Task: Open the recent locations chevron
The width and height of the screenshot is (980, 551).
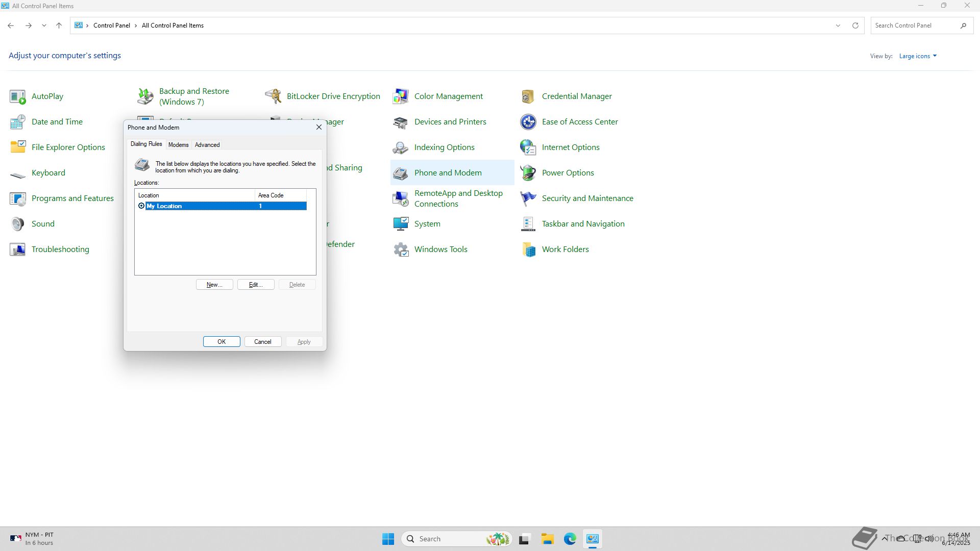Action: [44, 26]
